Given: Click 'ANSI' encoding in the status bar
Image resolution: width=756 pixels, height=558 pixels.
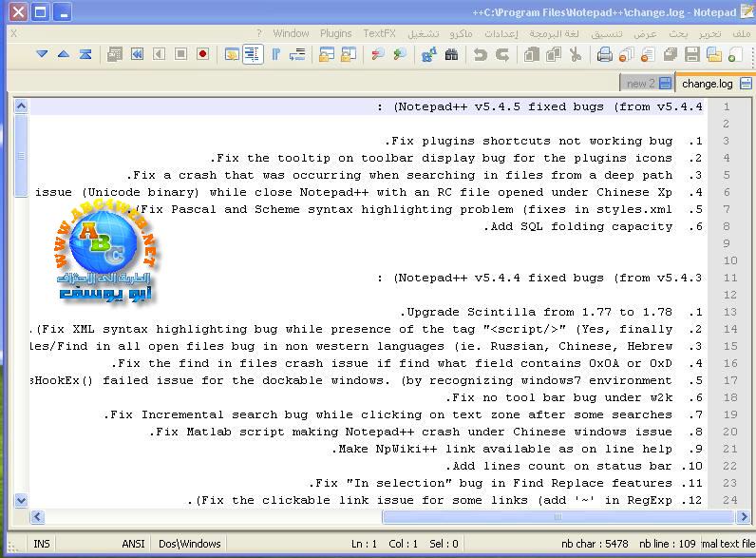Looking at the screenshot, I should [x=133, y=544].
